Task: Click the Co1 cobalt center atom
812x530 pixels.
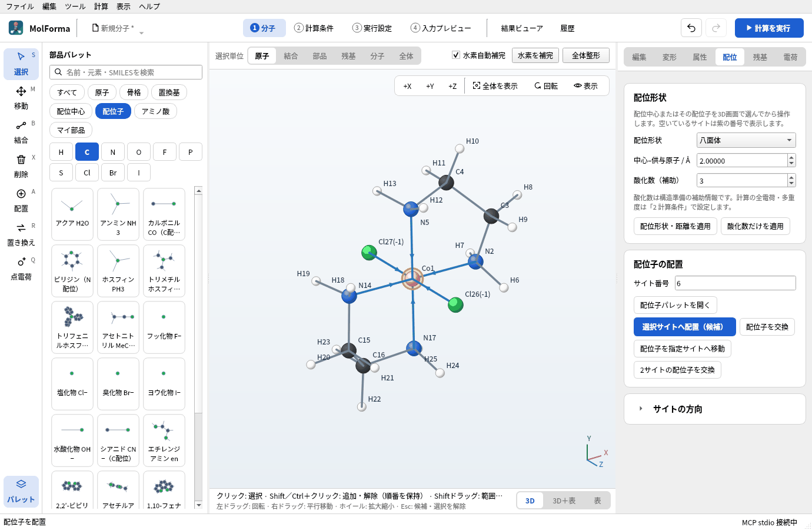Action: 412,279
